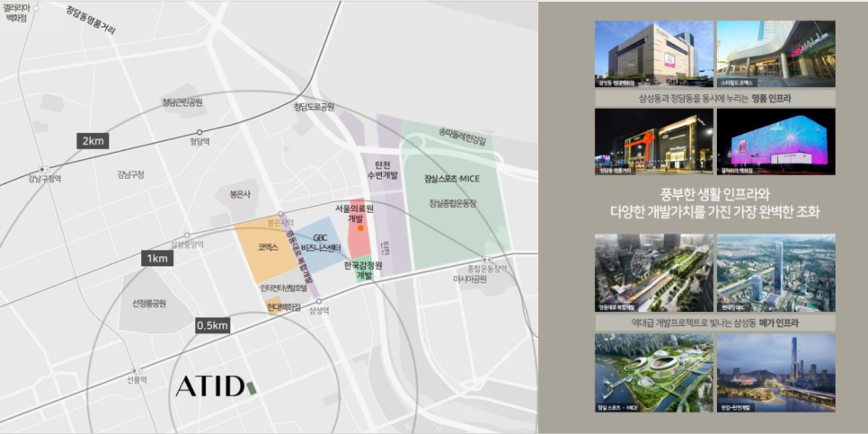Click the 강남구청 label

tap(130, 174)
